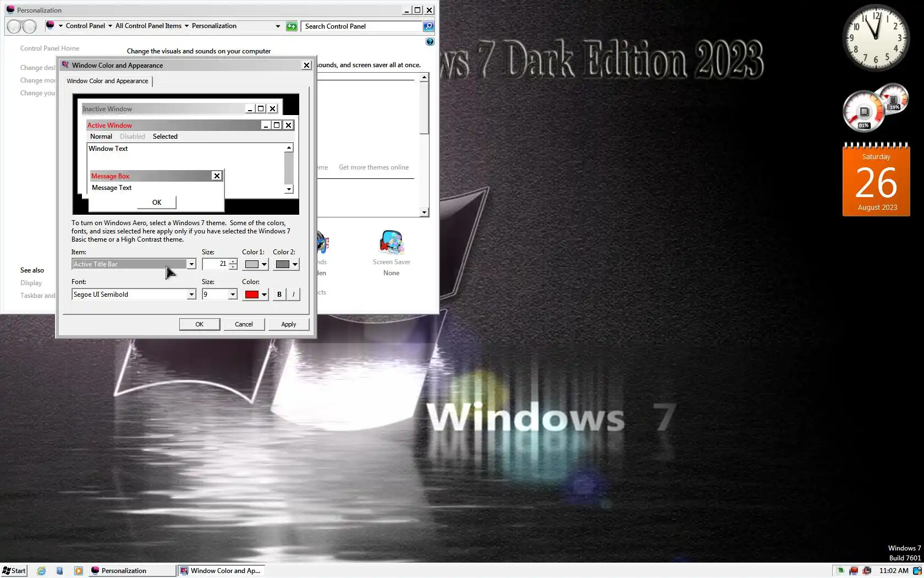Open the Color 1 swatch picker
The width and height of the screenshot is (924, 578).
tap(255, 264)
